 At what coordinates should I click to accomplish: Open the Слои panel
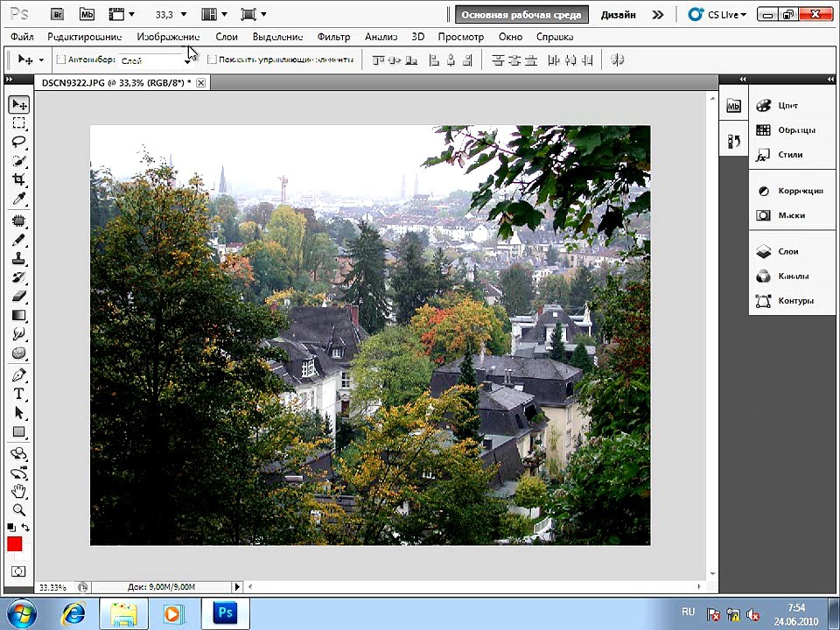coord(788,251)
